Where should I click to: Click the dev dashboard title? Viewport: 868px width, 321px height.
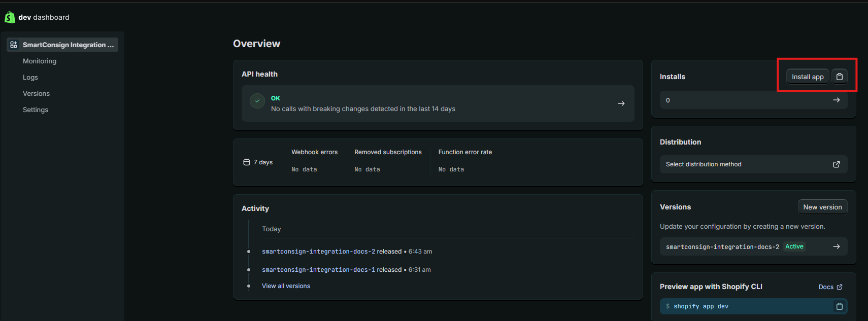pyautogui.click(x=44, y=17)
